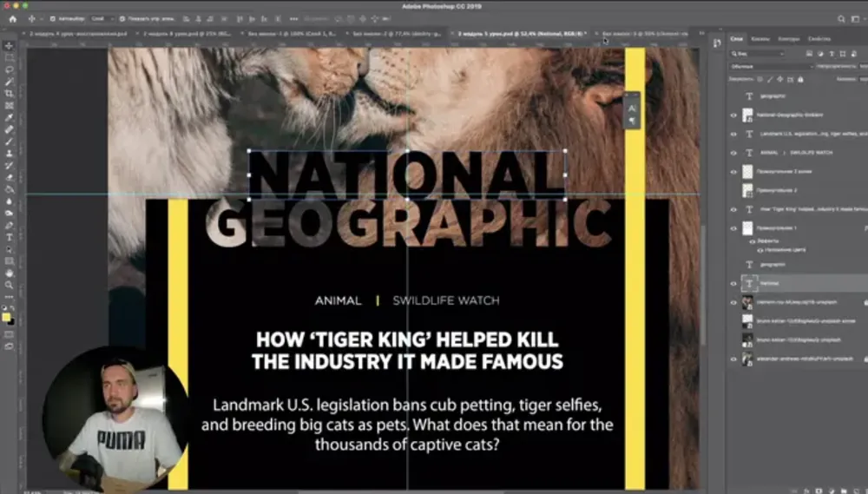Click the lock position icon

coord(780,79)
